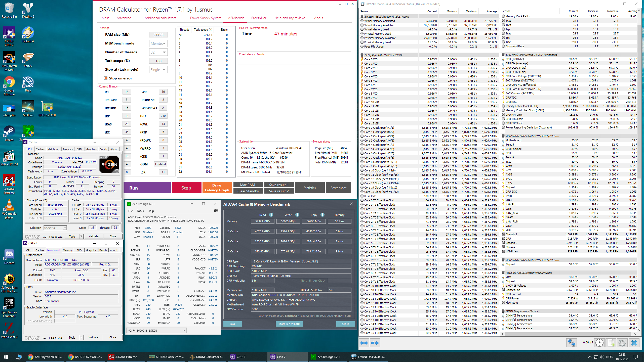Image resolution: width=644 pixels, height=362 pixels.
Task: Click Write info icon in AIDA64 benchmark
Action: [297, 215]
